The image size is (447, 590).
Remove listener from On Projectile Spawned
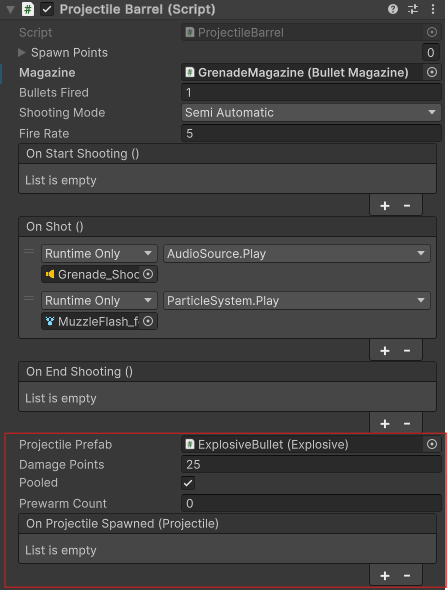[x=407, y=576]
